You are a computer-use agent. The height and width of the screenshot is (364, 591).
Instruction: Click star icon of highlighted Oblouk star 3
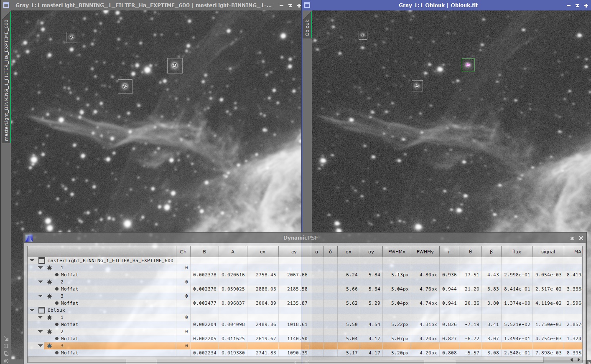tap(49, 346)
